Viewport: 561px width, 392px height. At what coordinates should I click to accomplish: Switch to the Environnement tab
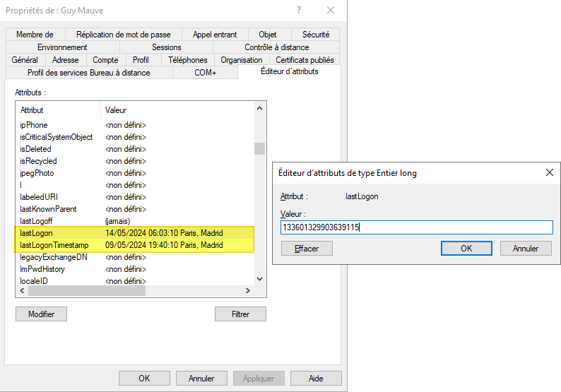tap(62, 47)
